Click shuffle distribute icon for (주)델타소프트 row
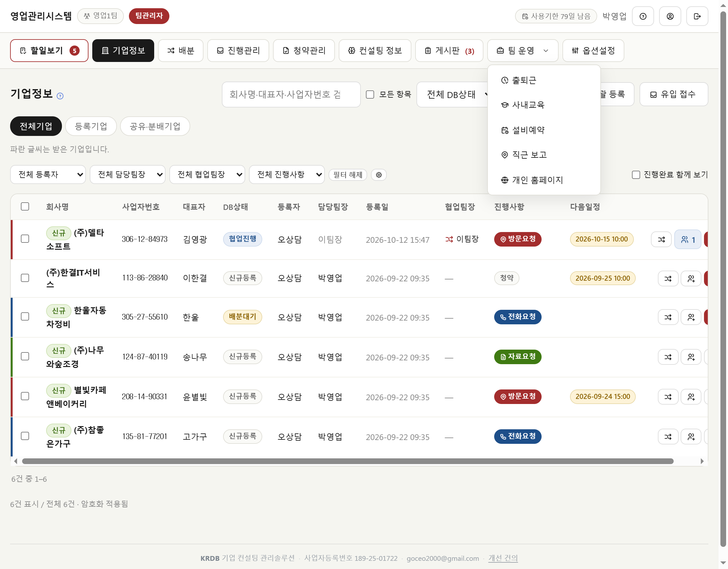 (661, 240)
